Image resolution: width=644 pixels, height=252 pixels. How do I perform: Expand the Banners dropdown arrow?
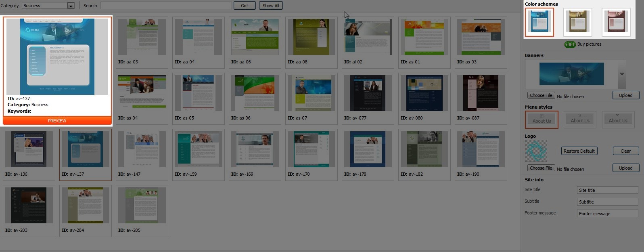coord(622,74)
